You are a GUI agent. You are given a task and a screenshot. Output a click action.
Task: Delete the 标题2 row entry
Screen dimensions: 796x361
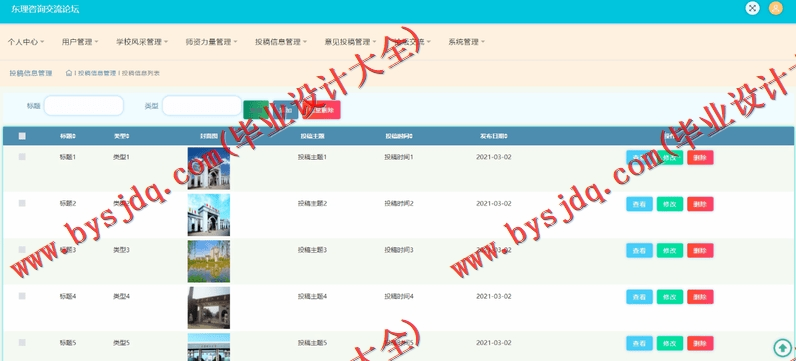[x=700, y=204]
